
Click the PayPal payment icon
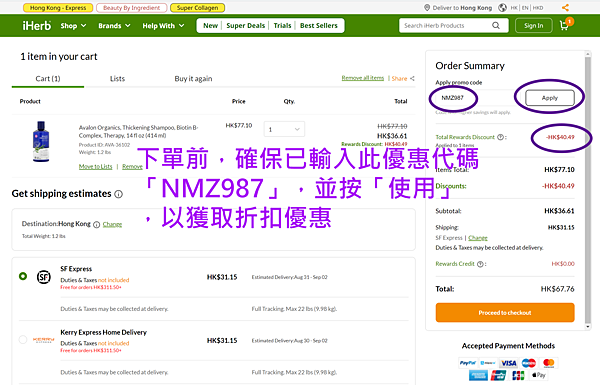(x=468, y=363)
